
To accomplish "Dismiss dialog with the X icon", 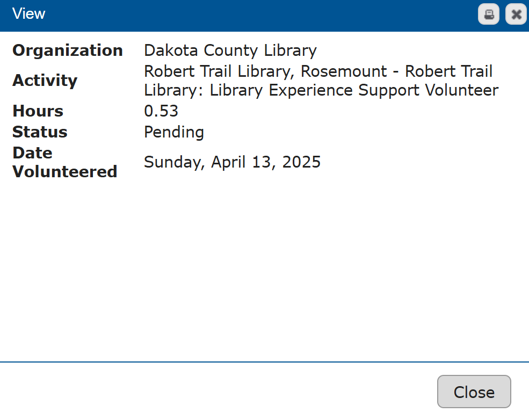I will (x=516, y=15).
